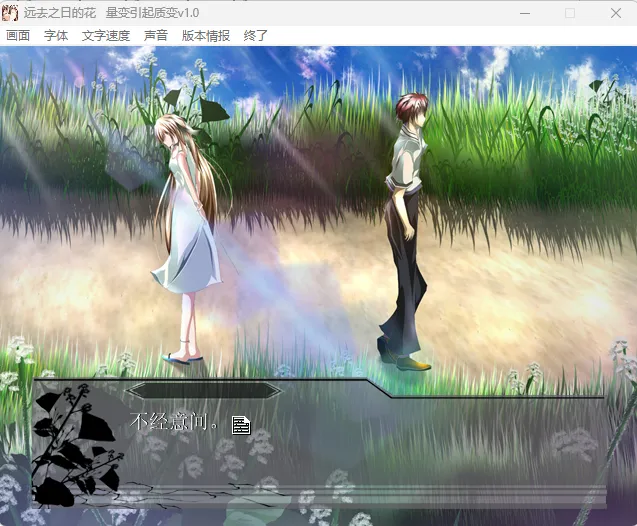Click the red-haired boy character
Screen dimensions: 637x526
pyautogui.click(x=405, y=232)
